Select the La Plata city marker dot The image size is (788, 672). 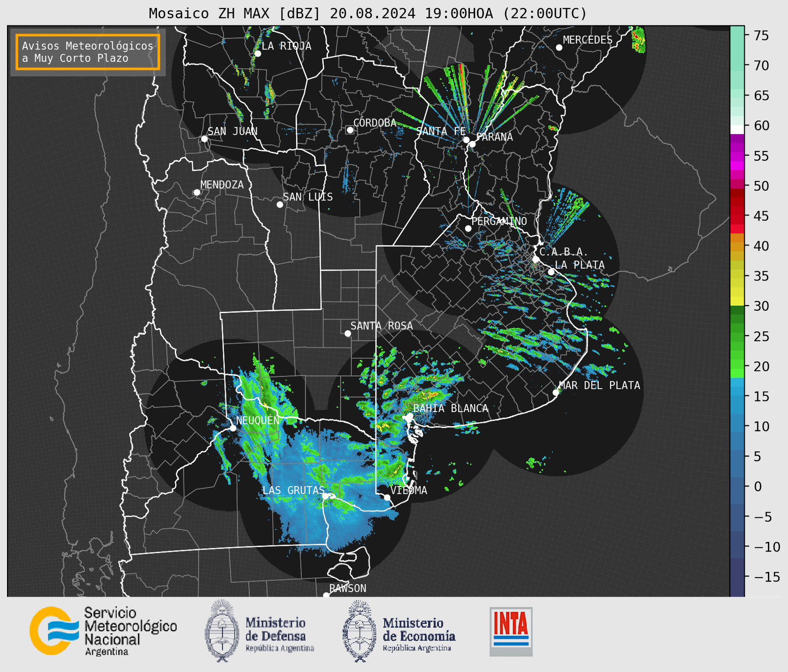(551, 272)
